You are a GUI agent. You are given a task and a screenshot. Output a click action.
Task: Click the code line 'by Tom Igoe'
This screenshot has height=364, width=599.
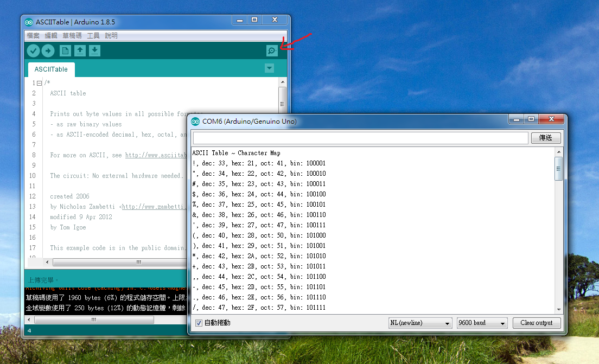click(68, 227)
